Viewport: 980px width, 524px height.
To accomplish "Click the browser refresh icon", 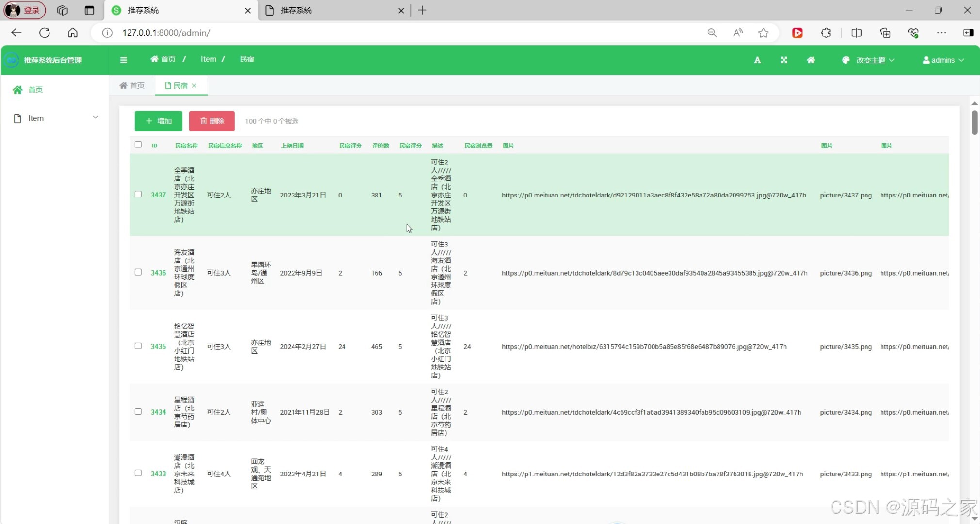I will (x=45, y=33).
